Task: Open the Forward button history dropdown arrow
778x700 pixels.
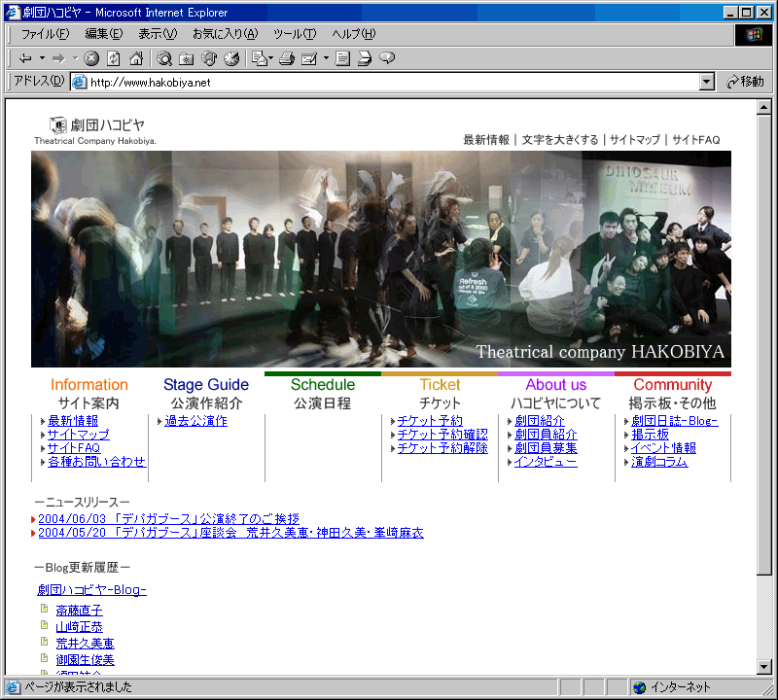Action: [x=76, y=58]
